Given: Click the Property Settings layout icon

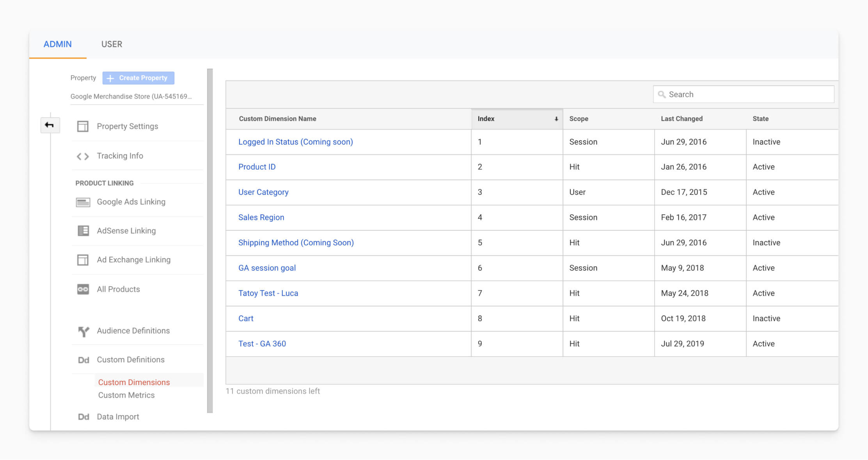Looking at the screenshot, I should 83,127.
